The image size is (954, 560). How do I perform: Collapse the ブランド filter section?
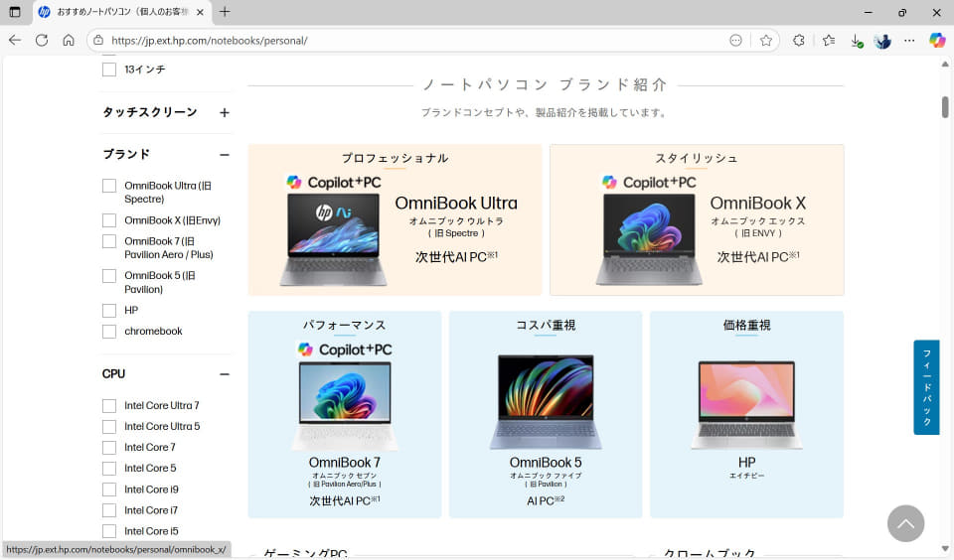click(x=225, y=155)
